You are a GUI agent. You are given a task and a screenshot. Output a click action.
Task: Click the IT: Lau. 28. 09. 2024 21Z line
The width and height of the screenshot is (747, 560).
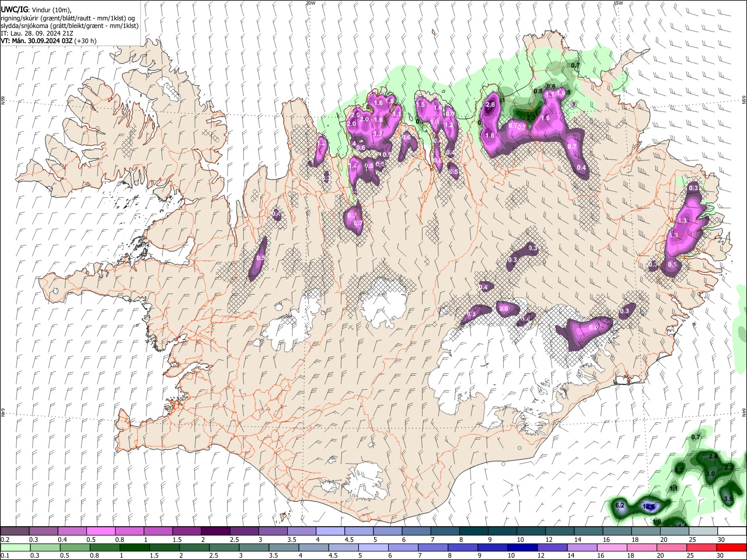tap(37, 33)
